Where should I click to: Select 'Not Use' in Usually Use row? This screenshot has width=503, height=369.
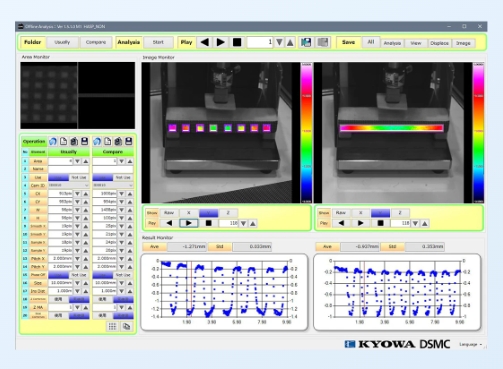[x=79, y=178]
